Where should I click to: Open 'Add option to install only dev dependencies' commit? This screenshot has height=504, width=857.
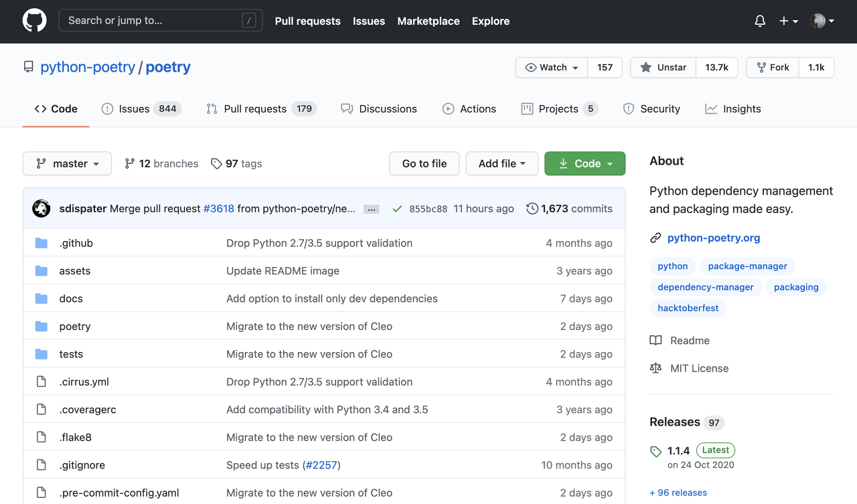tap(332, 299)
